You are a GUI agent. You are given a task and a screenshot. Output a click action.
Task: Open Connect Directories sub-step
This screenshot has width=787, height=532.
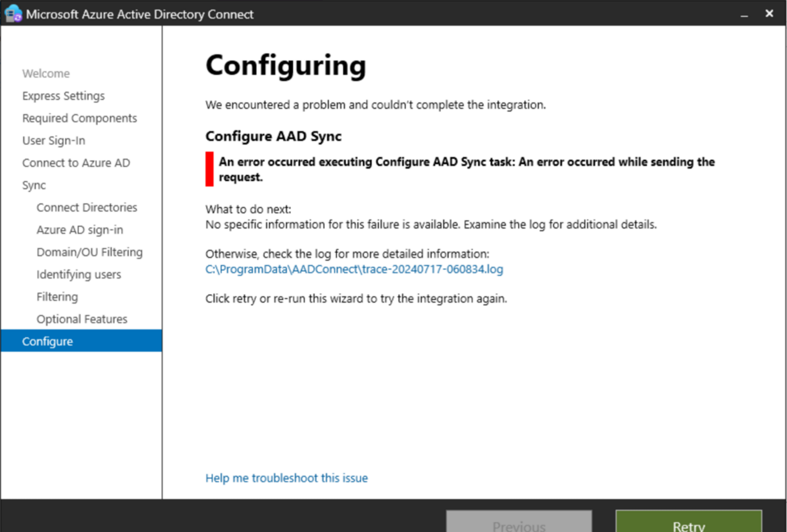point(87,207)
